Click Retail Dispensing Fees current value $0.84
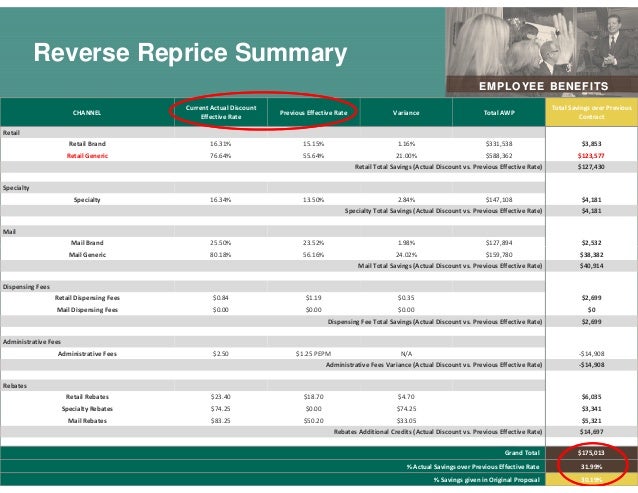 (221, 298)
